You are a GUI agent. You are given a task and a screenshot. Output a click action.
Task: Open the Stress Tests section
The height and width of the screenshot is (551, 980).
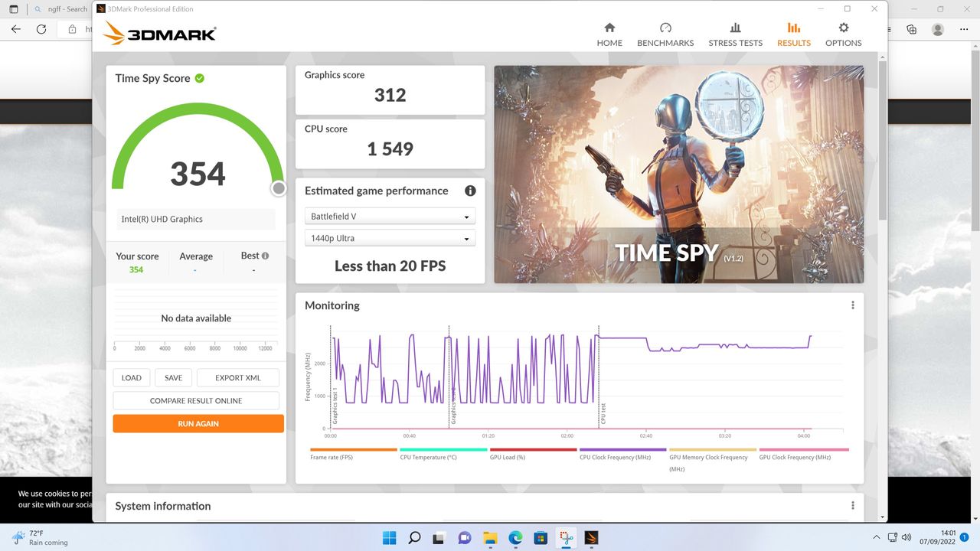[x=735, y=35]
